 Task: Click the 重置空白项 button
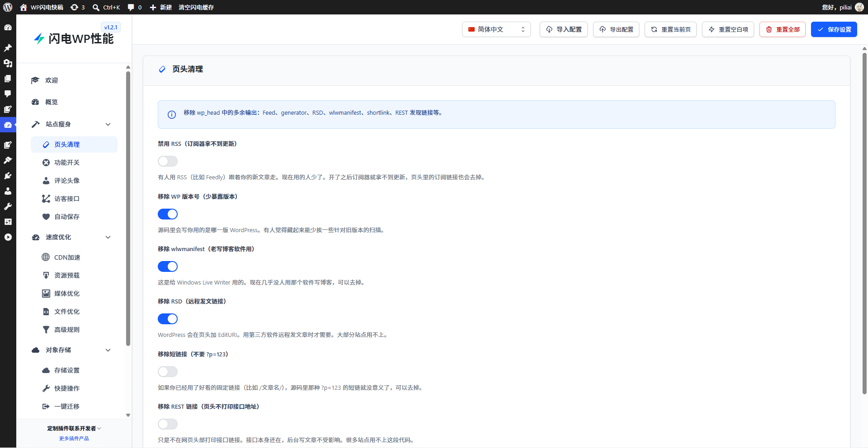point(728,29)
